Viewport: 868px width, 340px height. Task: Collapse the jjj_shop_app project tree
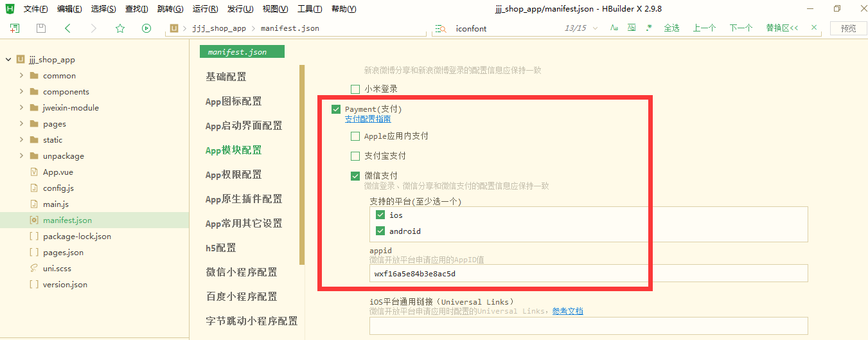(x=8, y=59)
